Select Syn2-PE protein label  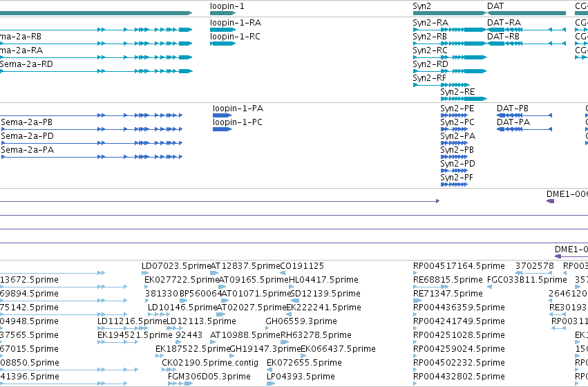click(457, 108)
